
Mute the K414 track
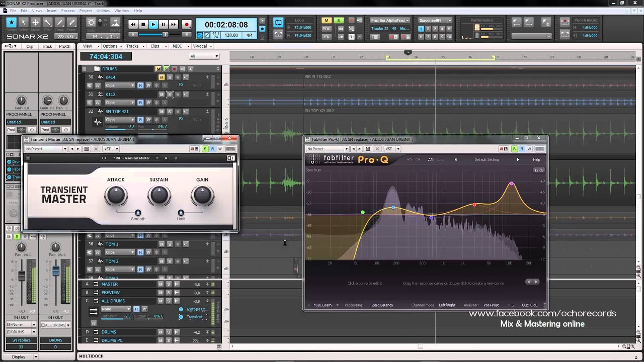point(162,77)
